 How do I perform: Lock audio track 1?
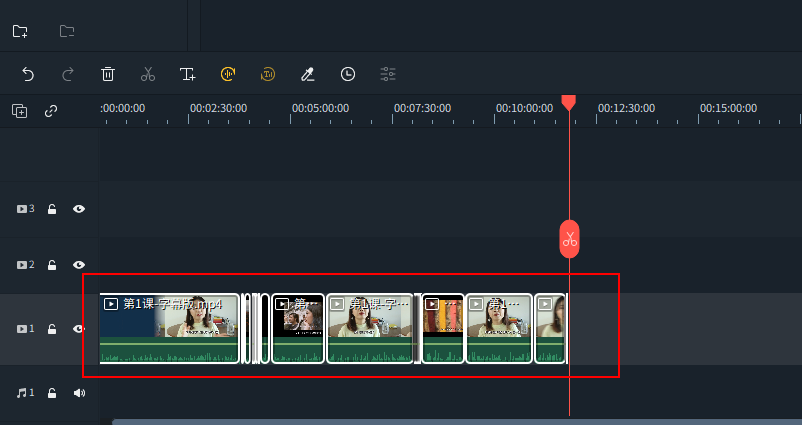click(x=52, y=393)
